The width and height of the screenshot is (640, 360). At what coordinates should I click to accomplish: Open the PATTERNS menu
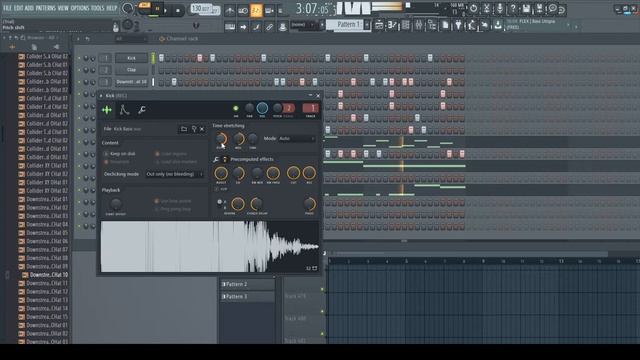click(45, 8)
